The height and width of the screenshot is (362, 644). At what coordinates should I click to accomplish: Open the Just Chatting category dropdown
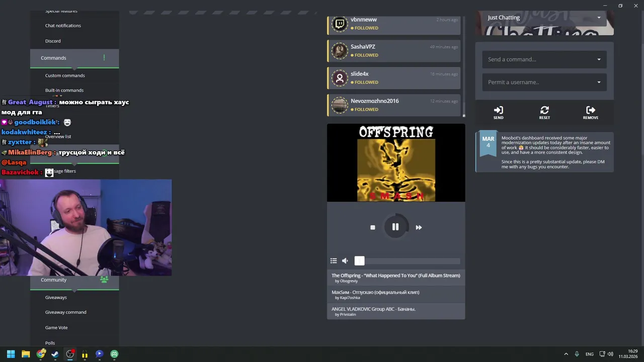(x=544, y=18)
